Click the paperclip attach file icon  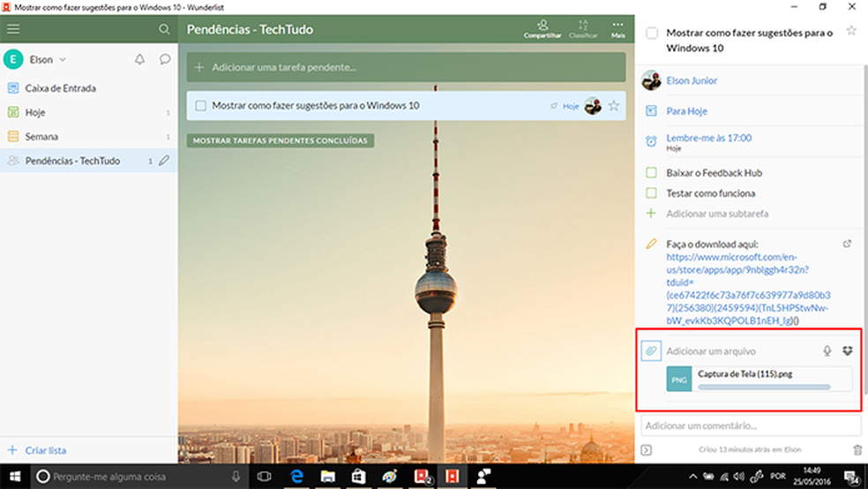tap(651, 351)
